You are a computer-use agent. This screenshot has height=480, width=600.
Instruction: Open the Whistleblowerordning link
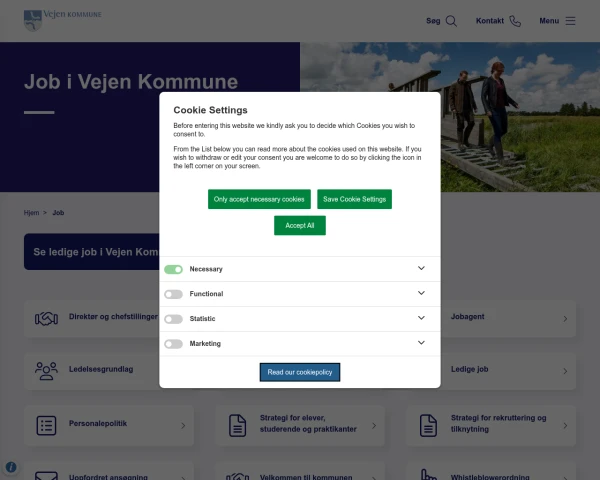490,477
